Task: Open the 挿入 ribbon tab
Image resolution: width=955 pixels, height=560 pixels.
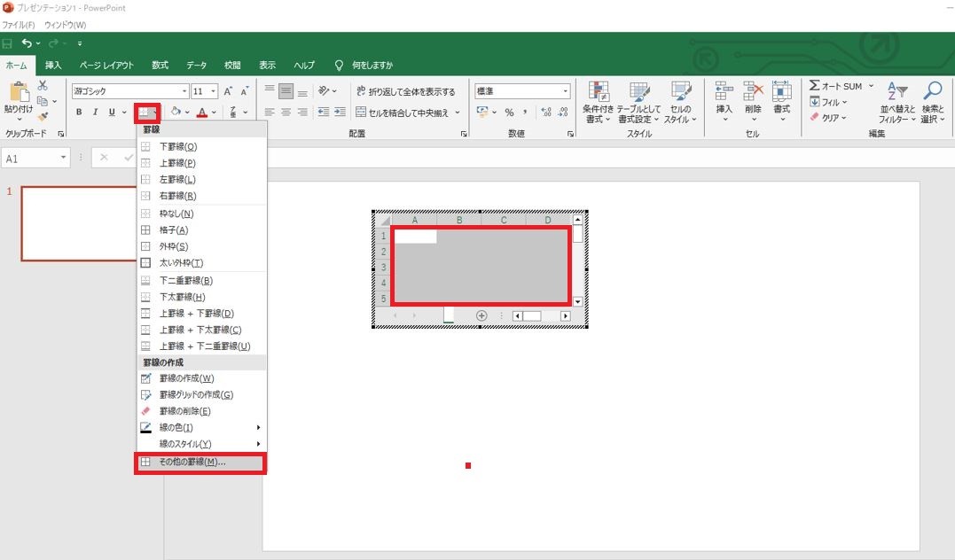Action: click(x=53, y=66)
